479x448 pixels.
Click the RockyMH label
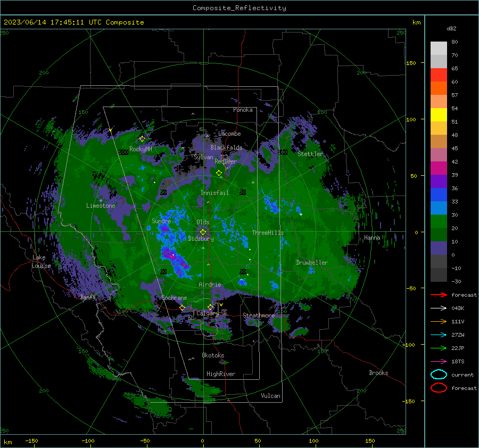tap(141, 149)
